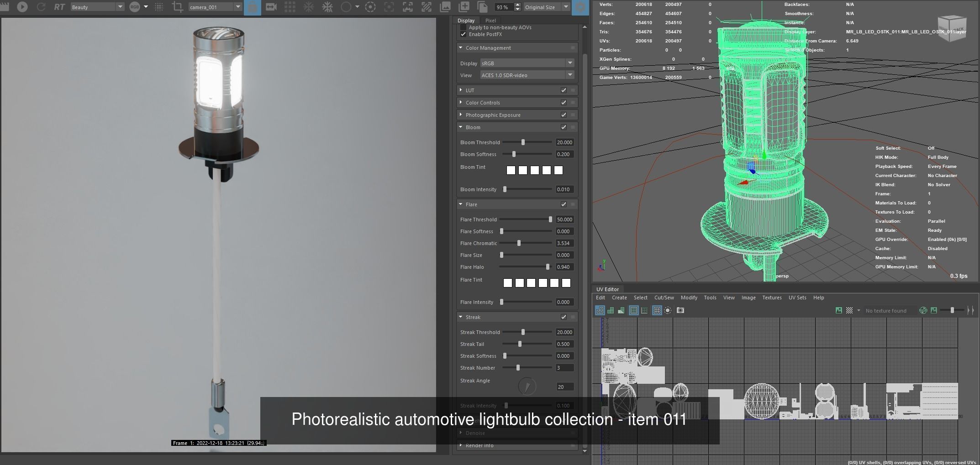Image resolution: width=980 pixels, height=465 pixels.
Task: Open the Cut/Sew menu in UV Editor
Action: click(x=664, y=298)
